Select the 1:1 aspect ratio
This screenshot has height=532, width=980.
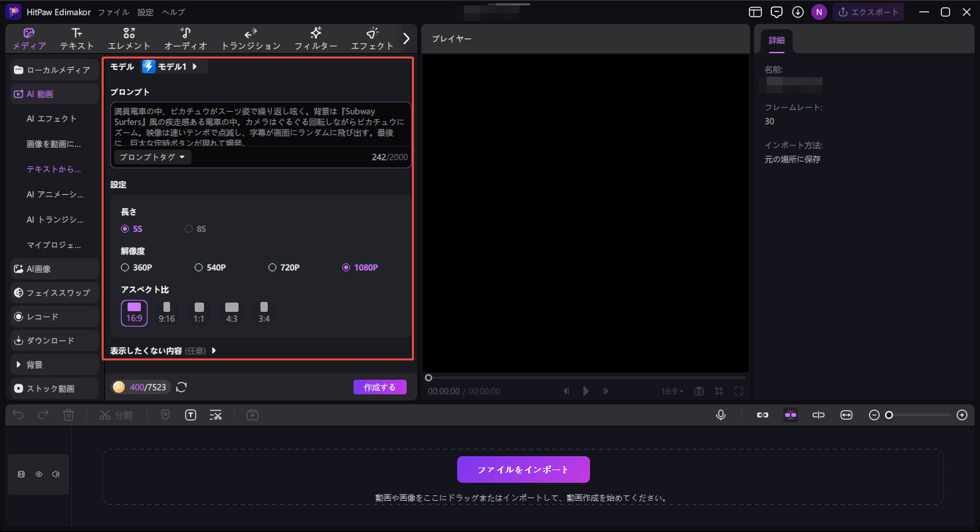[x=199, y=313]
